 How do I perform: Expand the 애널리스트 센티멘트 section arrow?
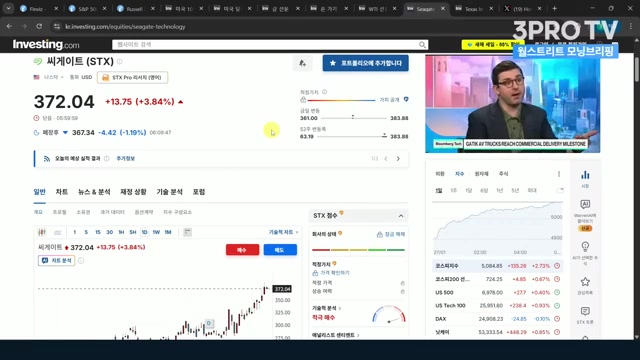tap(358, 336)
